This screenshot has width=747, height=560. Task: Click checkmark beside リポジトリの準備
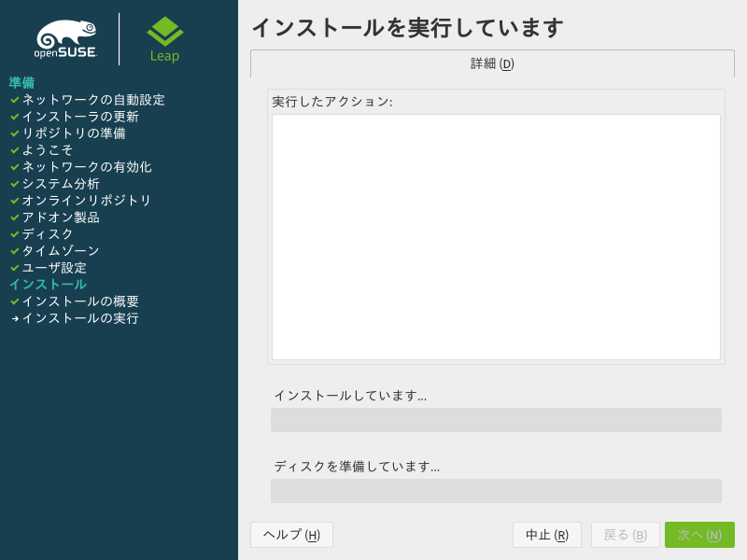(15, 133)
